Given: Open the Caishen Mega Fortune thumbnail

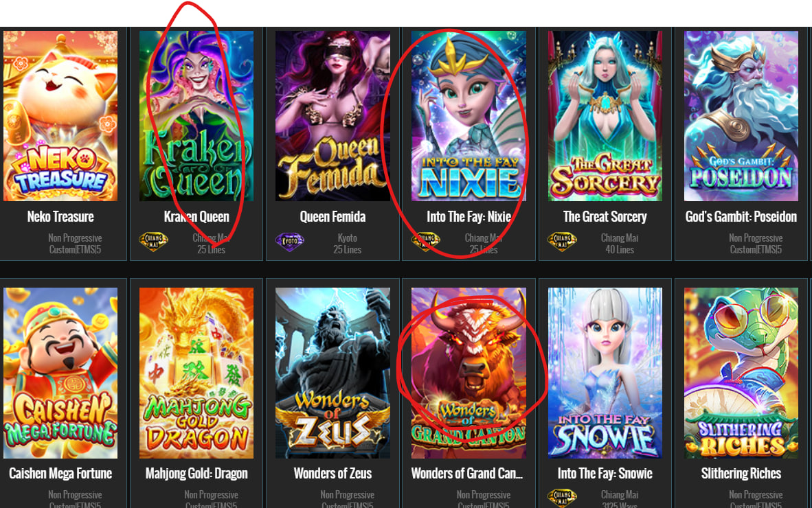Looking at the screenshot, I should [x=60, y=373].
